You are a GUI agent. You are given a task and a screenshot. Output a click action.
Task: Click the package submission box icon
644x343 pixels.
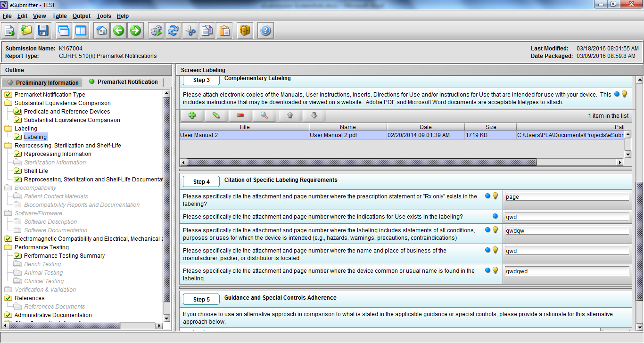[245, 31]
